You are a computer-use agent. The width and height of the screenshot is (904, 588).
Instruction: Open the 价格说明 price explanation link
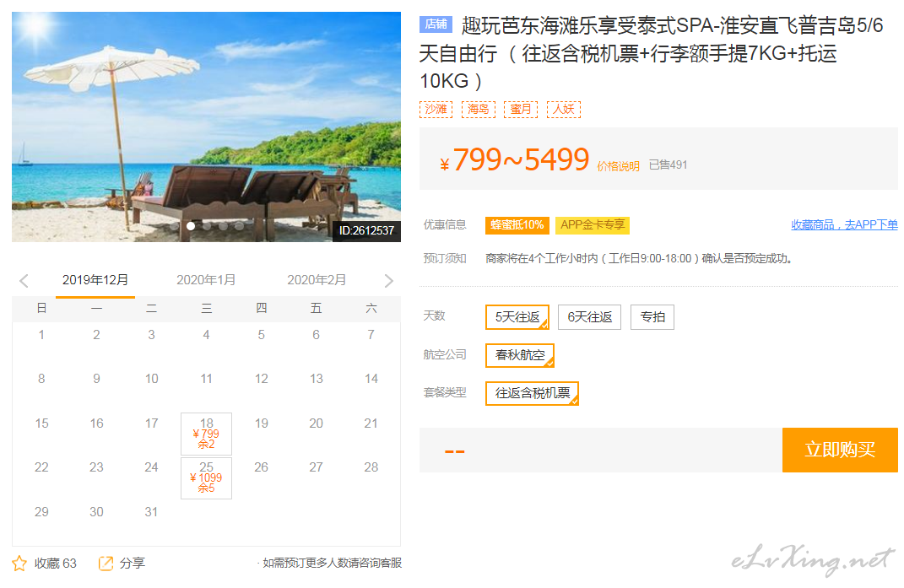click(x=618, y=166)
